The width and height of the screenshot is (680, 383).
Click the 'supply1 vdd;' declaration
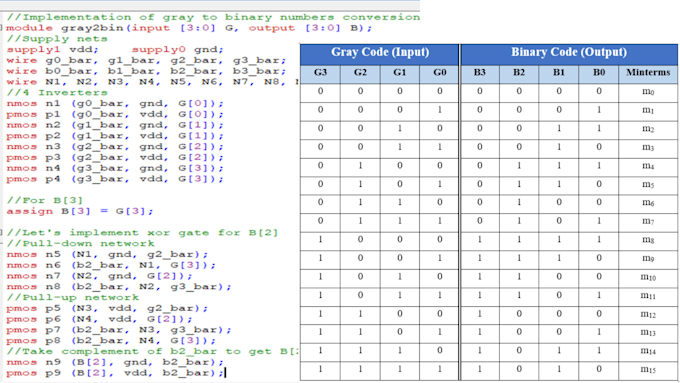coord(53,49)
